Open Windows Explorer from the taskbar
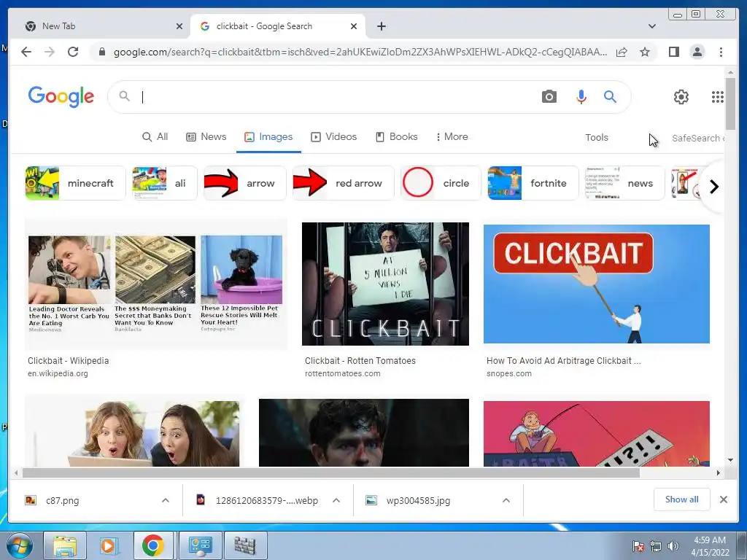Image resolution: width=747 pixels, height=560 pixels. pos(65,545)
